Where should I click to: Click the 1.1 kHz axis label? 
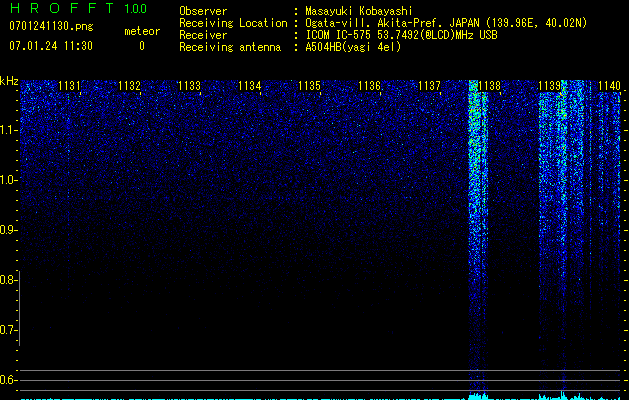pos(8,130)
